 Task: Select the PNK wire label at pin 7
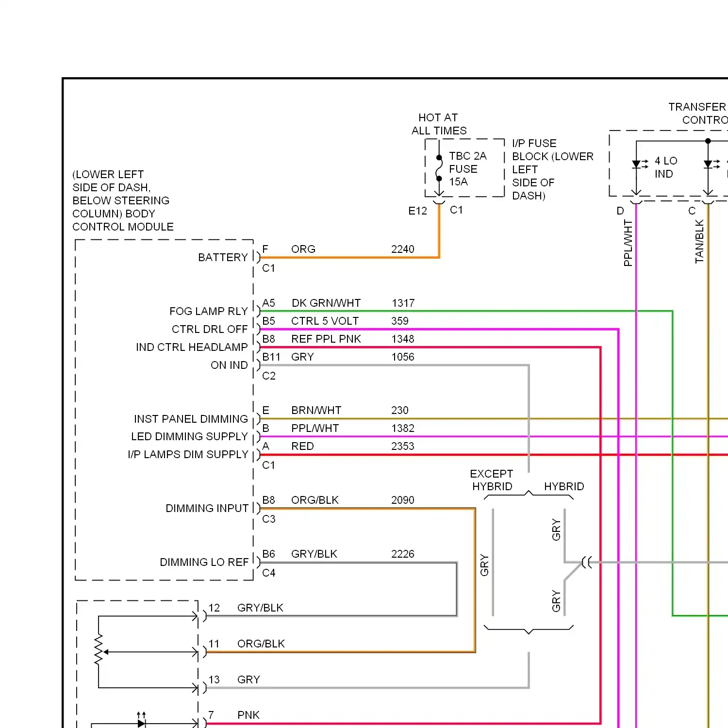pos(248,715)
